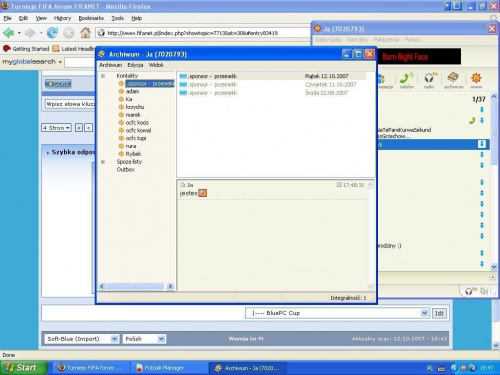Click the green phone icon in contact list
The image size is (500, 375).
(x=472, y=120)
